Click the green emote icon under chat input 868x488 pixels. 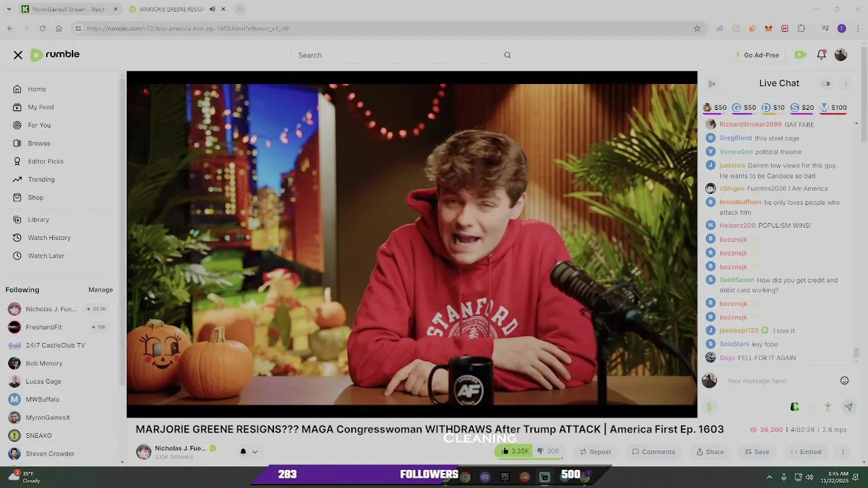[x=795, y=407]
